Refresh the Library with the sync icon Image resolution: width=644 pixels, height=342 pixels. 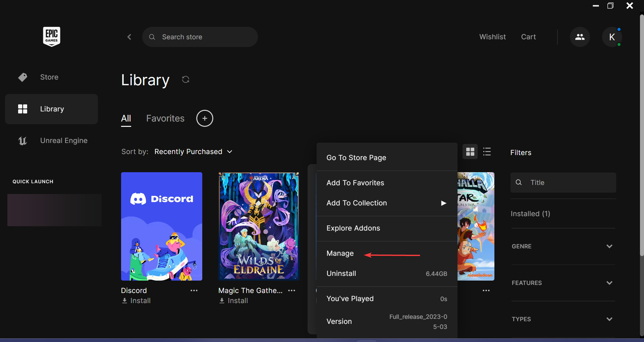(x=185, y=80)
